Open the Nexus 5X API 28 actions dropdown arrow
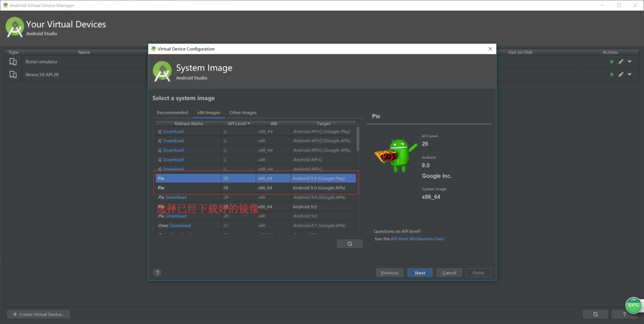Viewport: 644px width, 324px height. coord(629,74)
